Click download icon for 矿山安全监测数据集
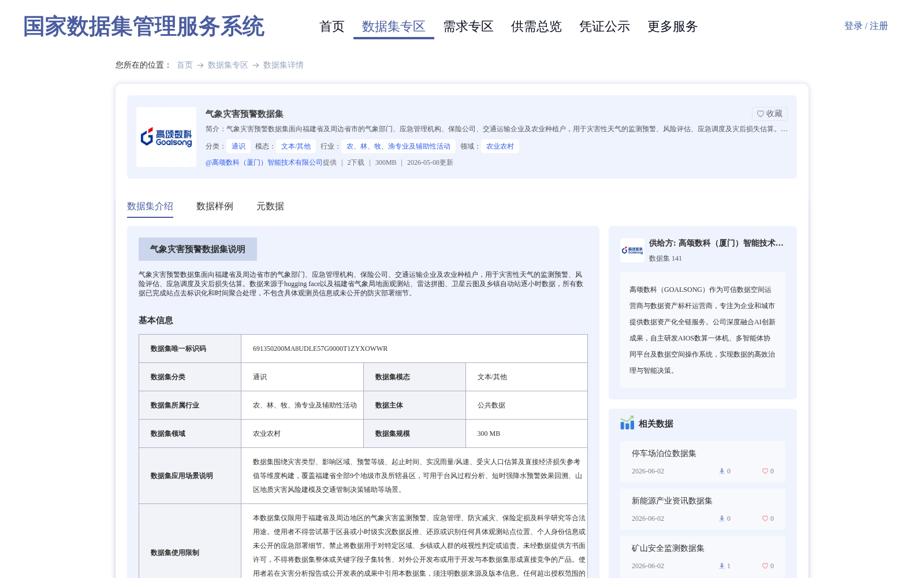This screenshot has width=924, height=578. click(x=721, y=566)
